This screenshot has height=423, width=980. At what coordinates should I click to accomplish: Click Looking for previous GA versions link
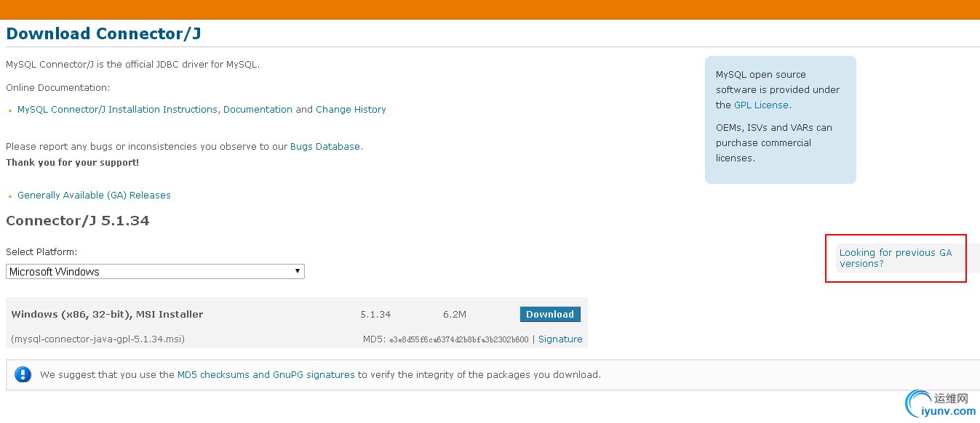[896, 258]
